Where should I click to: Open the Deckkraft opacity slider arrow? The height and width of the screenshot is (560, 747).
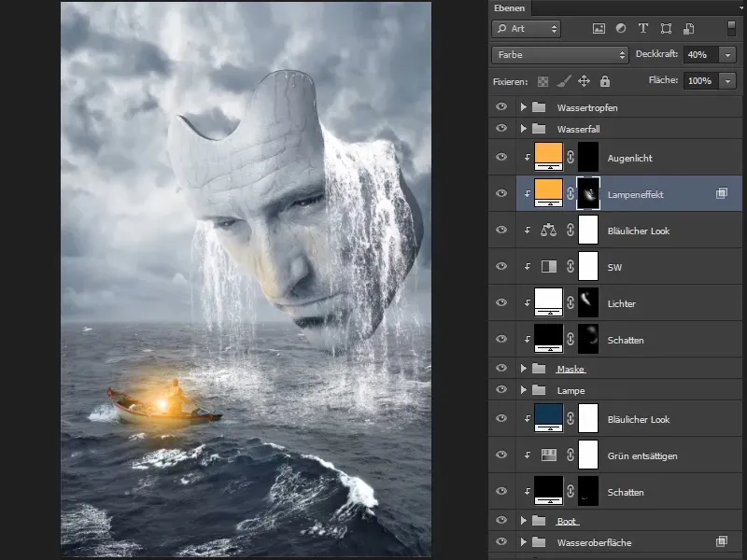tap(727, 55)
